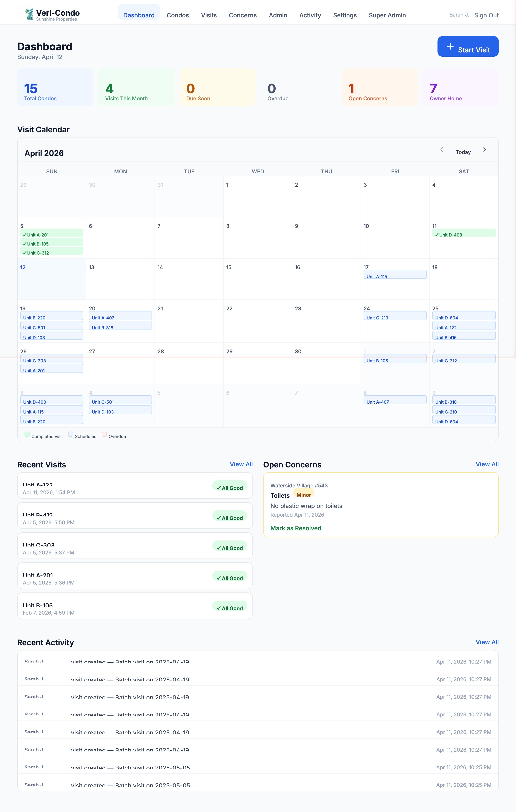This screenshot has width=516, height=812.
Task: Click the Veri-Condo palm tree logo
Action: coord(29,14)
